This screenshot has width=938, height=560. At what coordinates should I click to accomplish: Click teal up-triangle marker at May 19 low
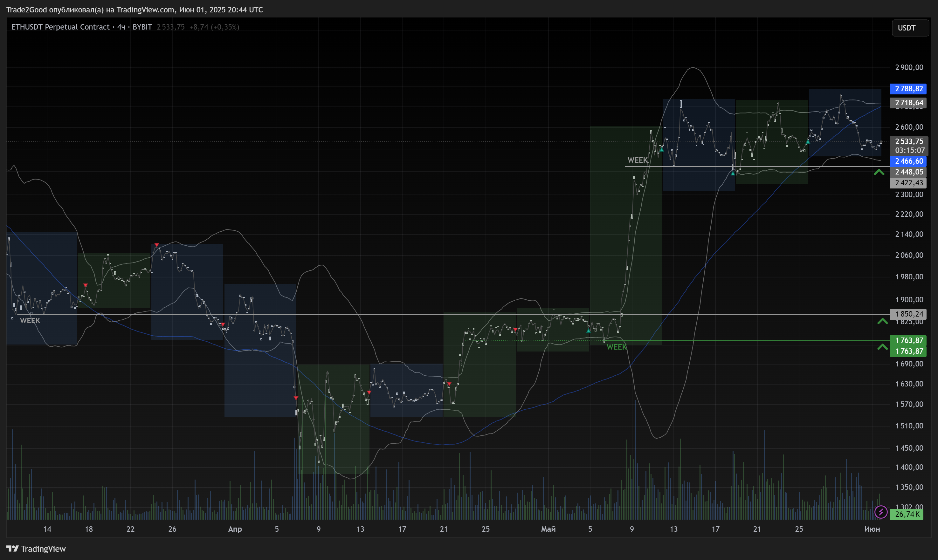(733, 174)
